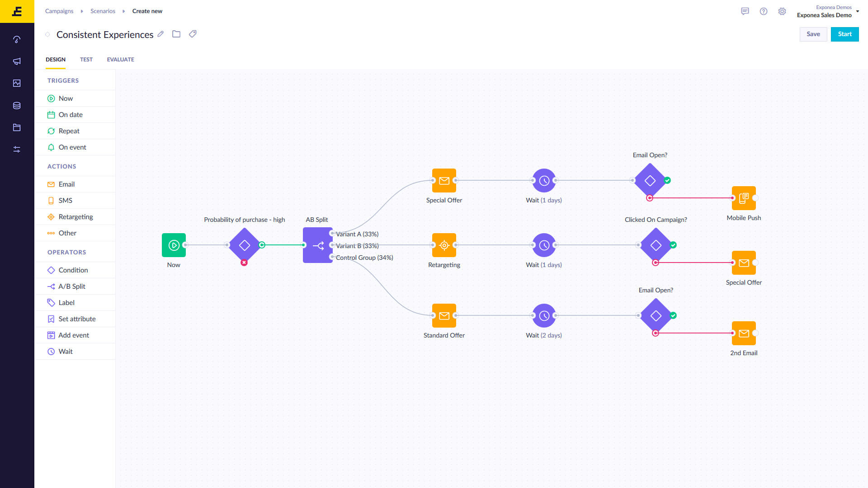Viewport: 868px width, 488px height.
Task: Open Data database icon in sidebar
Action: (x=17, y=105)
